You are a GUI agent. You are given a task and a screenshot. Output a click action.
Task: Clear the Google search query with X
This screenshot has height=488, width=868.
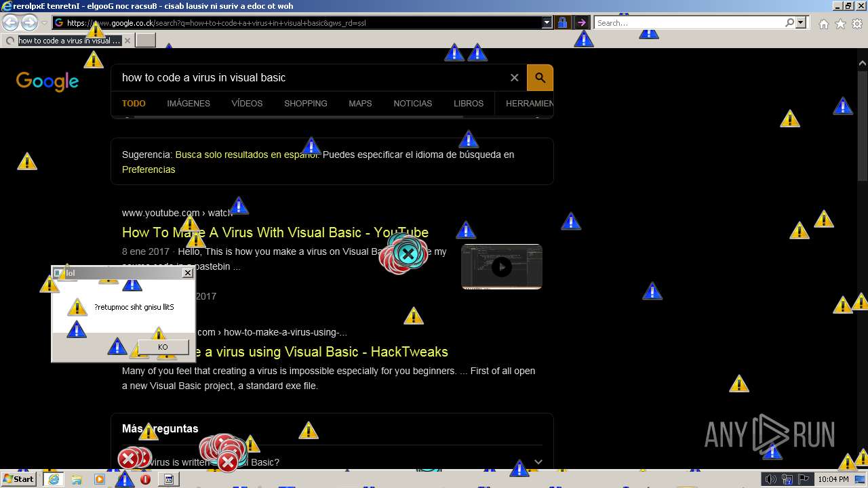(x=515, y=78)
